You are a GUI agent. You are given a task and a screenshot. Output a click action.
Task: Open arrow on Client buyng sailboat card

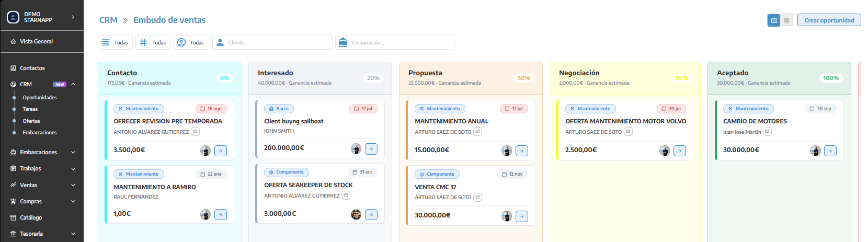point(371,149)
